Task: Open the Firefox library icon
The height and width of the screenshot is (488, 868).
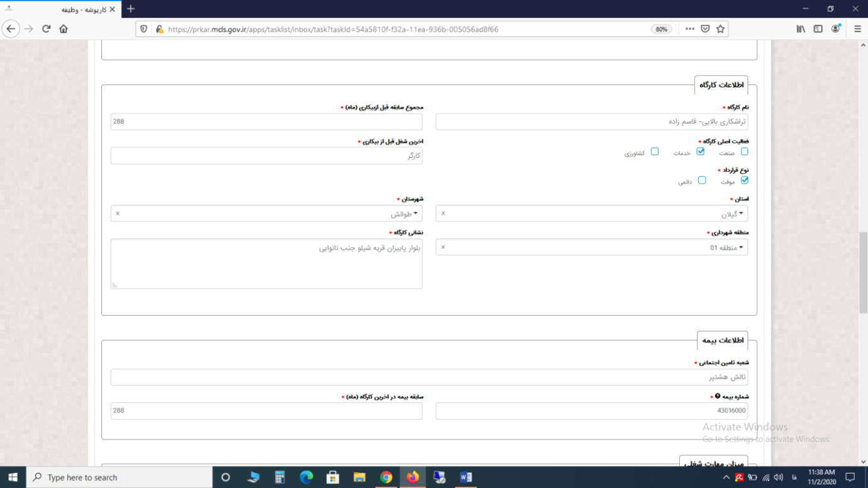Action: pos(801,29)
